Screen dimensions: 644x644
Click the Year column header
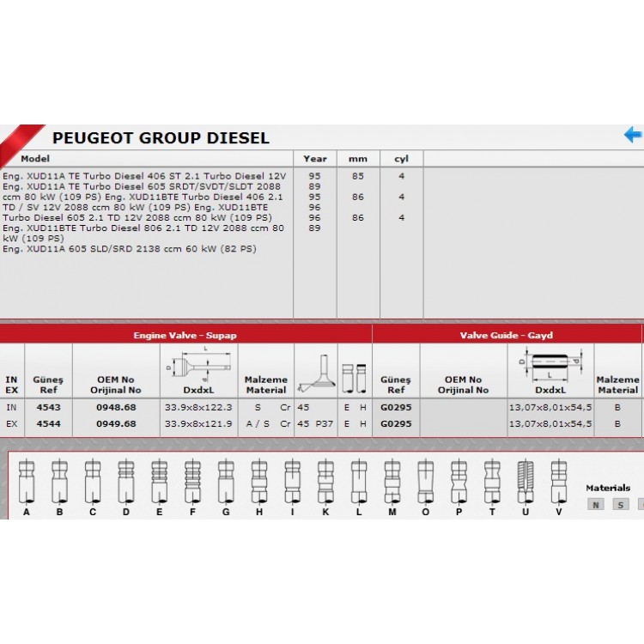point(315,159)
